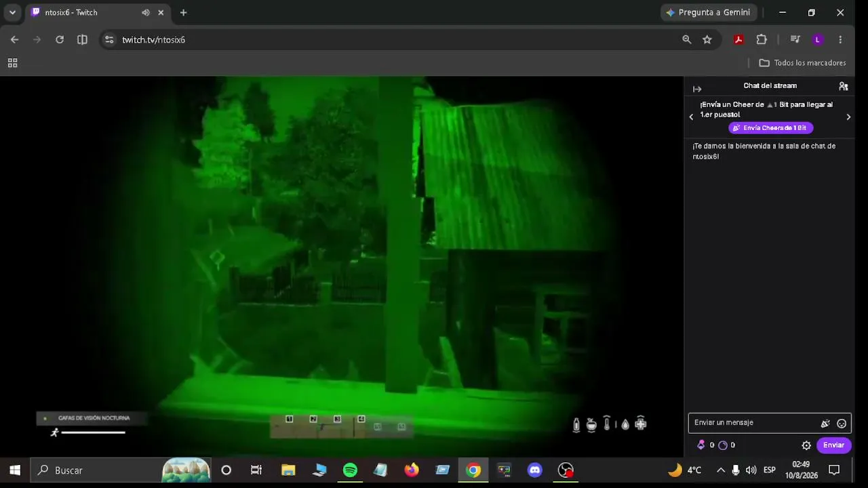Reload the Twitch page
This screenshot has width=868, height=488.
pyautogui.click(x=60, y=39)
